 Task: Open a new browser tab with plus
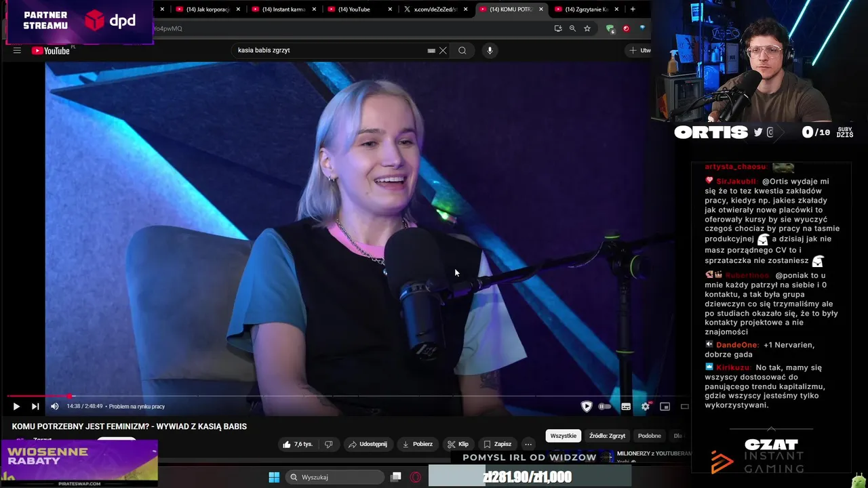633,9
